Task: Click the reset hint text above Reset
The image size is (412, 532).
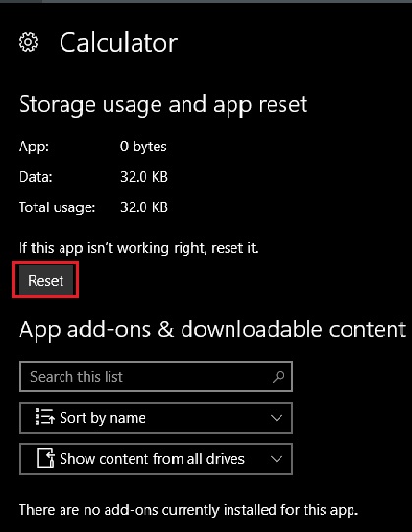Action: click(x=138, y=248)
